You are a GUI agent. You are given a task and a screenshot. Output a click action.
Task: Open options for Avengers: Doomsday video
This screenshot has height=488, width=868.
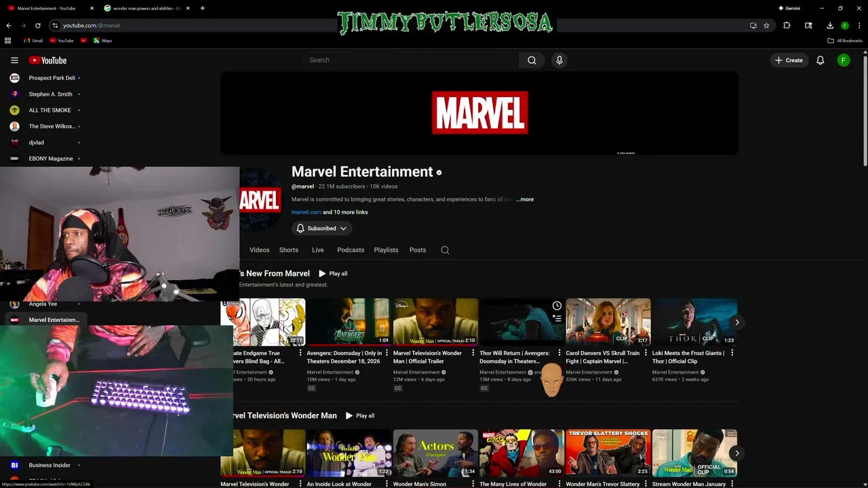pyautogui.click(x=387, y=353)
